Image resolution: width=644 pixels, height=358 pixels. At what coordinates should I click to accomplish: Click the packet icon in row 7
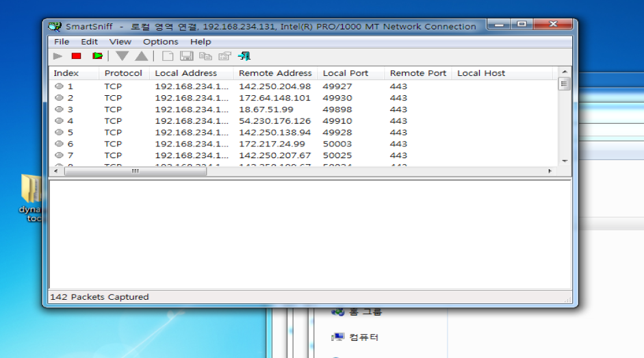[59, 155]
